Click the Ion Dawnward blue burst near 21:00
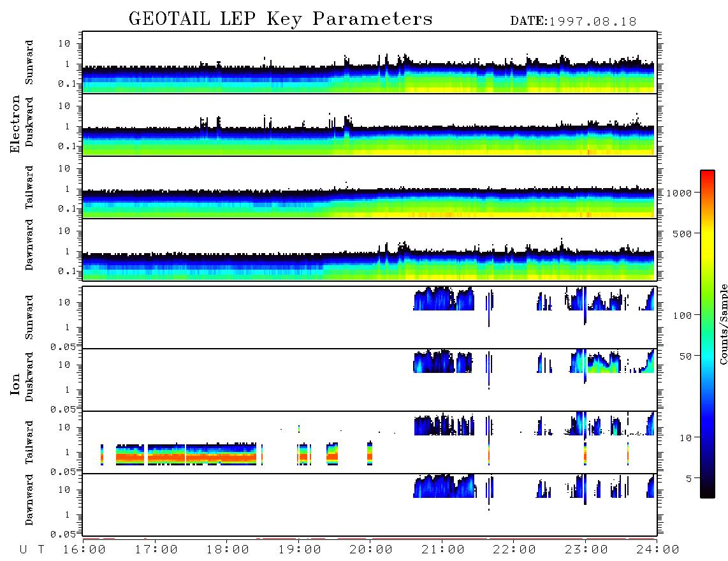This screenshot has width=728, height=561. click(444, 486)
